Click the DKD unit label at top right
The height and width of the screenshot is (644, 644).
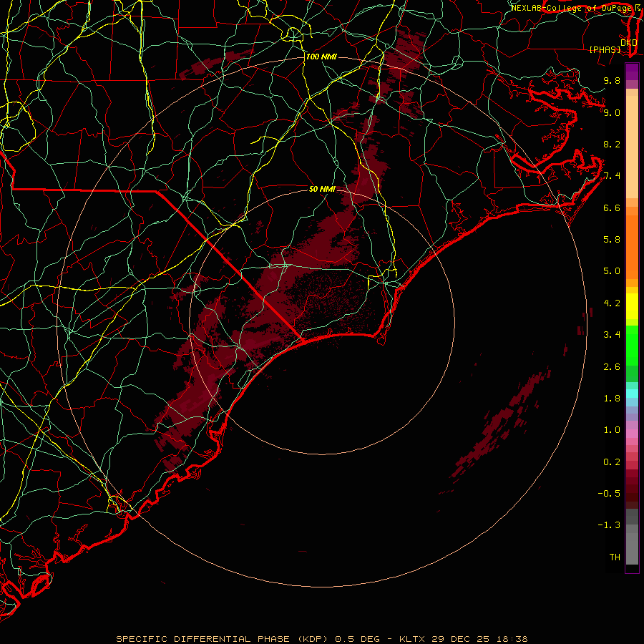[x=629, y=42]
